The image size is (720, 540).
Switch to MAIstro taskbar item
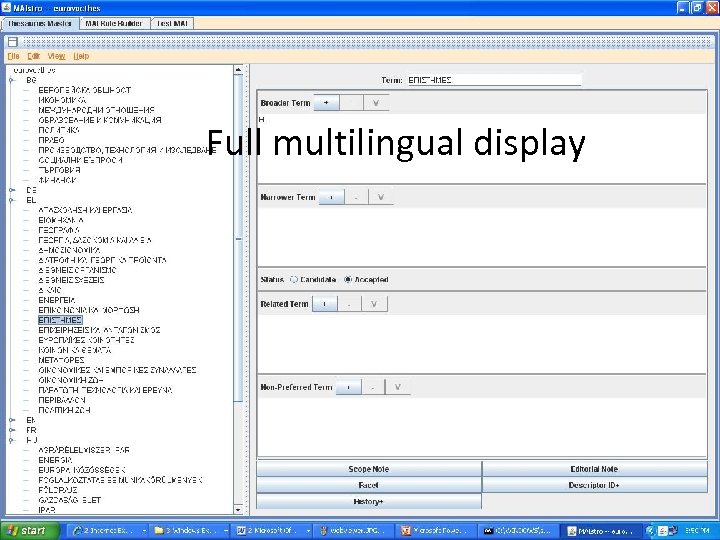click(602, 531)
